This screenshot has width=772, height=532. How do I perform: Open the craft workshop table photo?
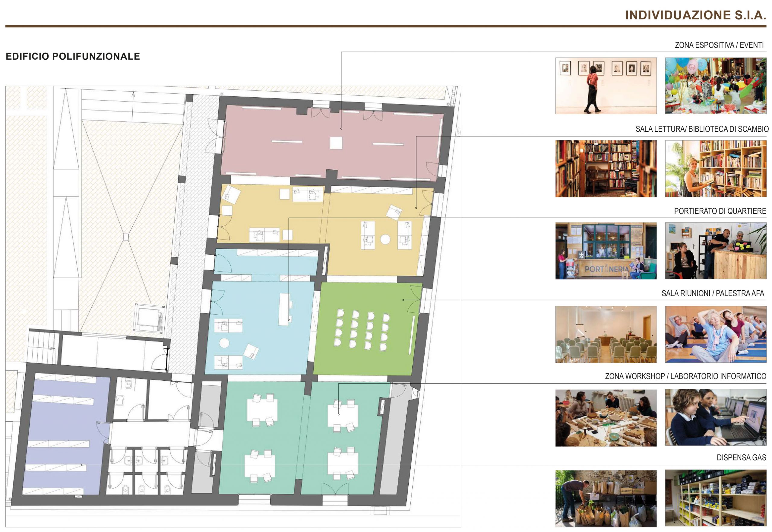coord(606,418)
